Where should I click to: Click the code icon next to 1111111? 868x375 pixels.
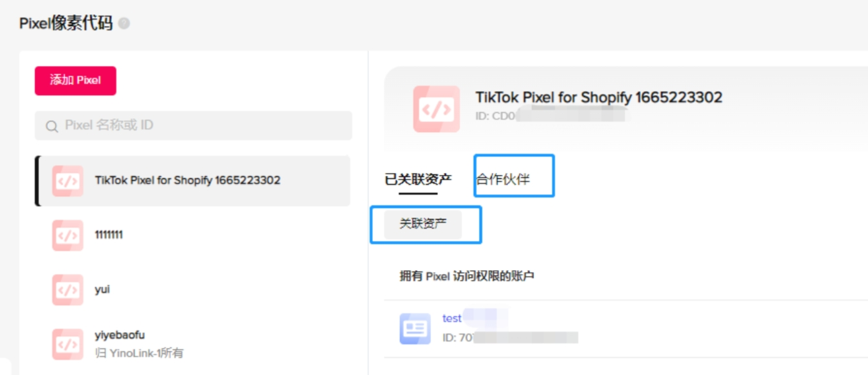click(x=68, y=235)
